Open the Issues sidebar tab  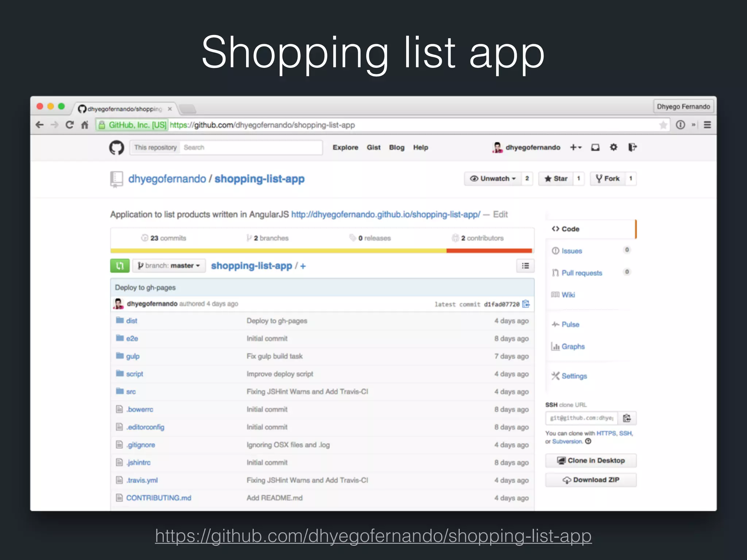click(572, 251)
